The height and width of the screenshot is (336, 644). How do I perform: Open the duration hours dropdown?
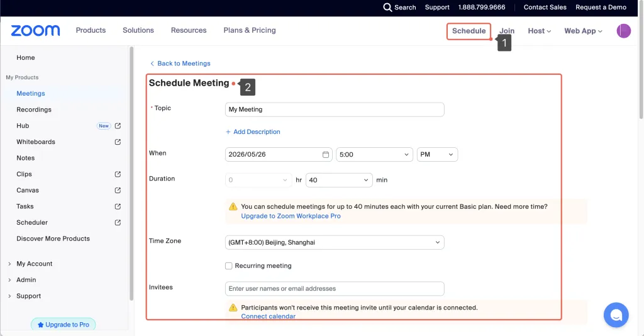(x=258, y=180)
